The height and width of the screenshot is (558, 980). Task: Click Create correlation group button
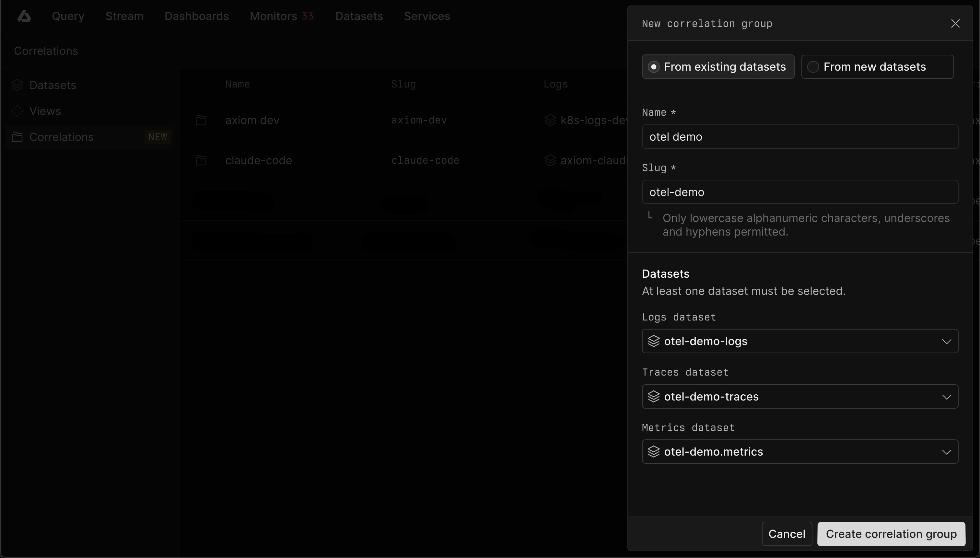891,534
